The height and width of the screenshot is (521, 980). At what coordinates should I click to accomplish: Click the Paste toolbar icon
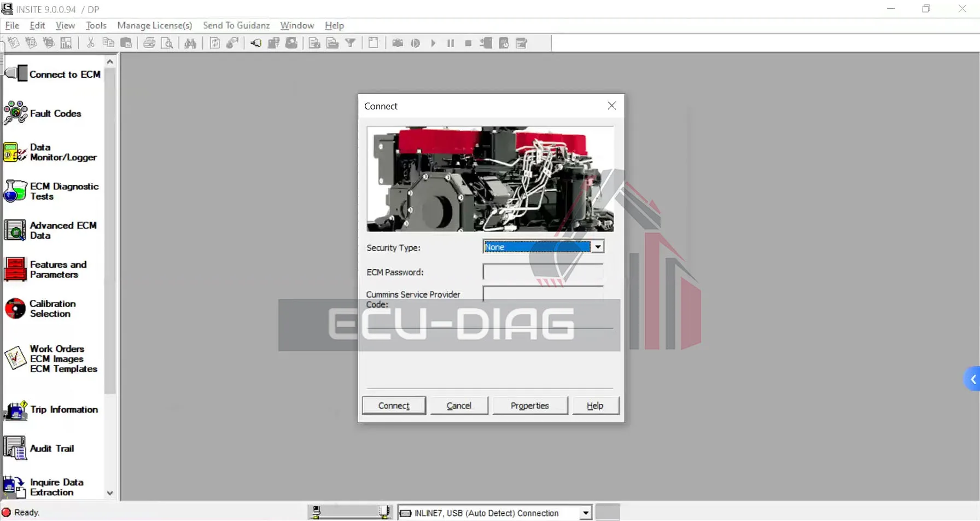[x=126, y=43]
